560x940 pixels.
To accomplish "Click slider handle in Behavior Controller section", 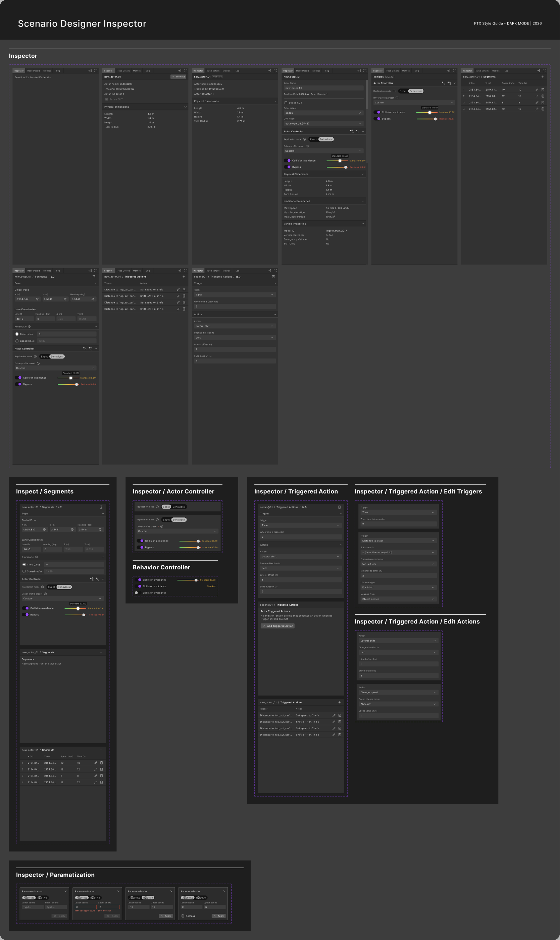I will (196, 580).
